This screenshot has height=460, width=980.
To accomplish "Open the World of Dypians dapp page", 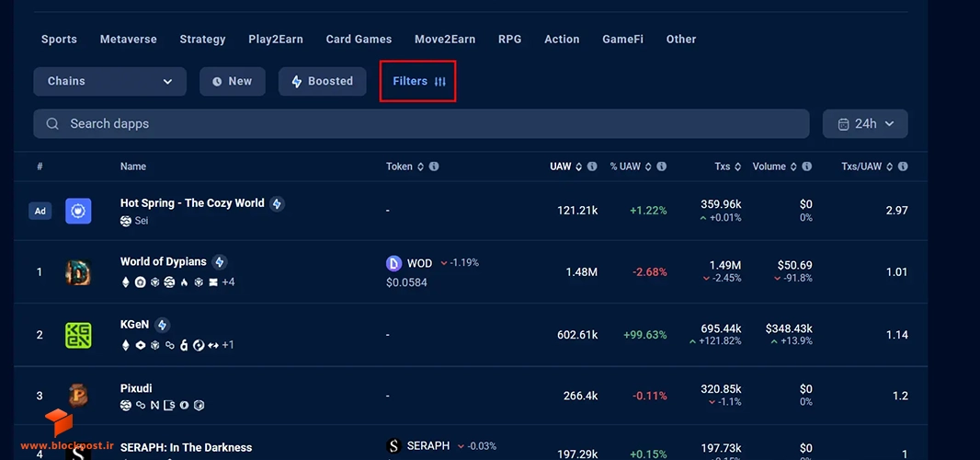I will pyautogui.click(x=164, y=261).
